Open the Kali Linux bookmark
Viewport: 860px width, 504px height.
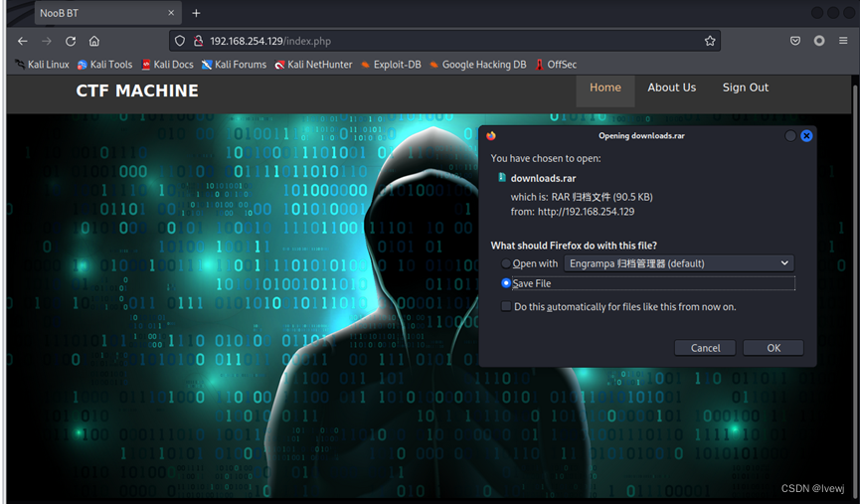coord(42,65)
